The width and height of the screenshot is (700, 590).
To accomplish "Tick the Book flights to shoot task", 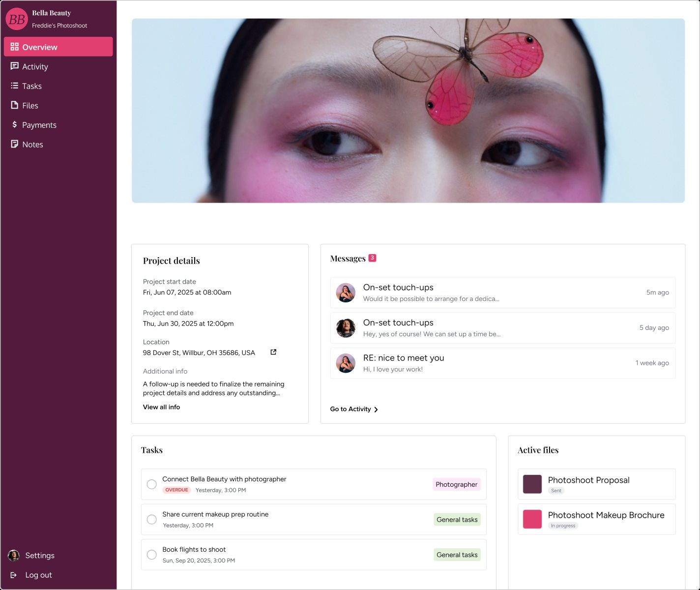I will point(152,555).
